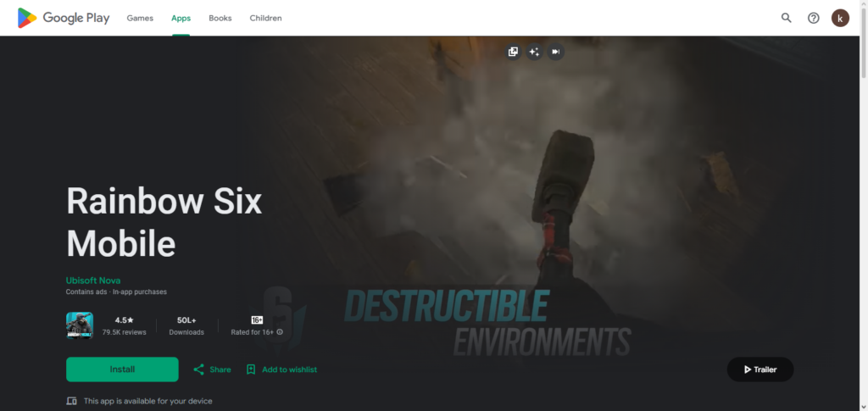Click the 16+ content rating badge
Image resolution: width=868 pixels, height=411 pixels.
click(257, 320)
